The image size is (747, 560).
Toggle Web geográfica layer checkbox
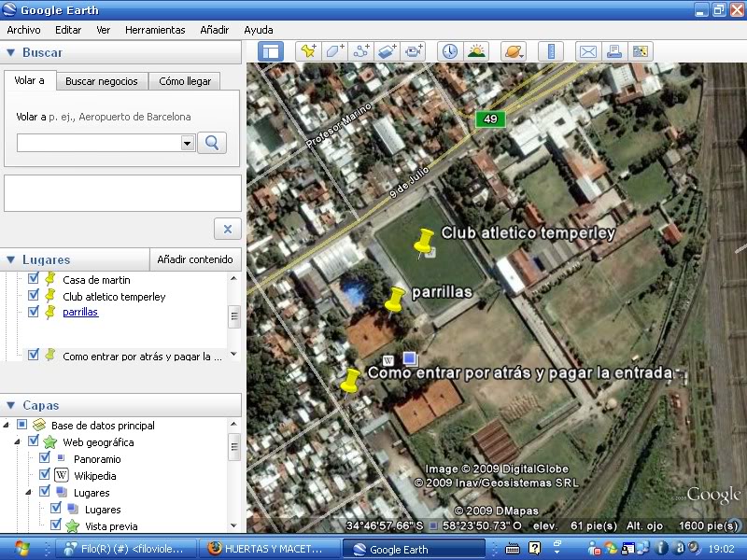(34, 441)
